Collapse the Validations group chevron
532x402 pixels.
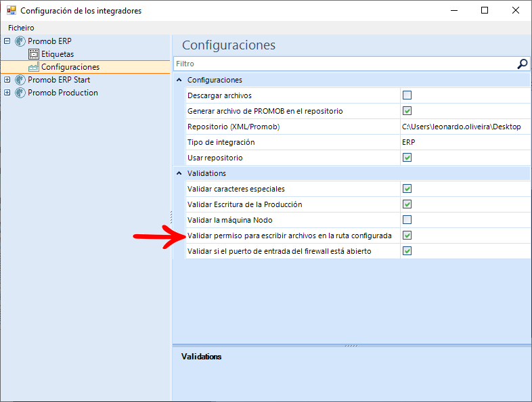coord(179,173)
